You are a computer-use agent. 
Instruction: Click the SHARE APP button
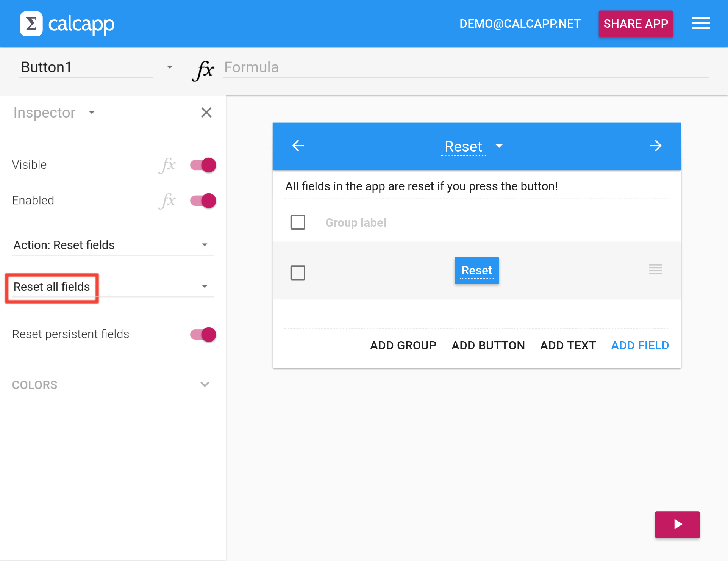[636, 24]
